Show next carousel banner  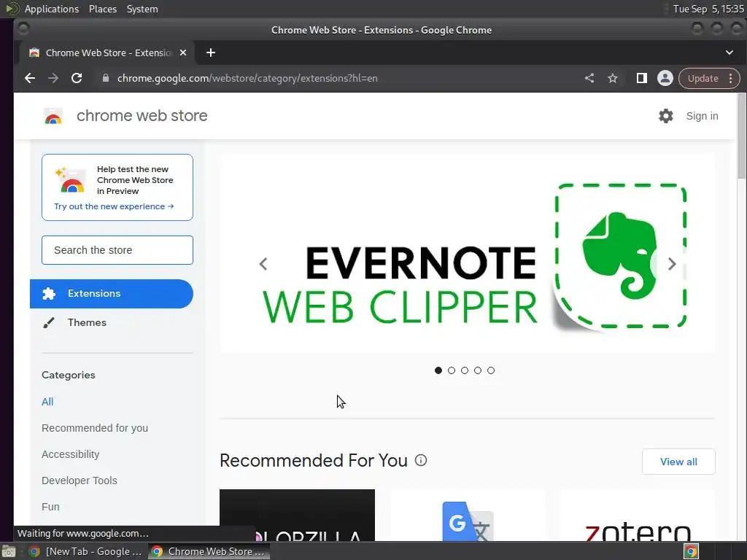pyautogui.click(x=672, y=264)
